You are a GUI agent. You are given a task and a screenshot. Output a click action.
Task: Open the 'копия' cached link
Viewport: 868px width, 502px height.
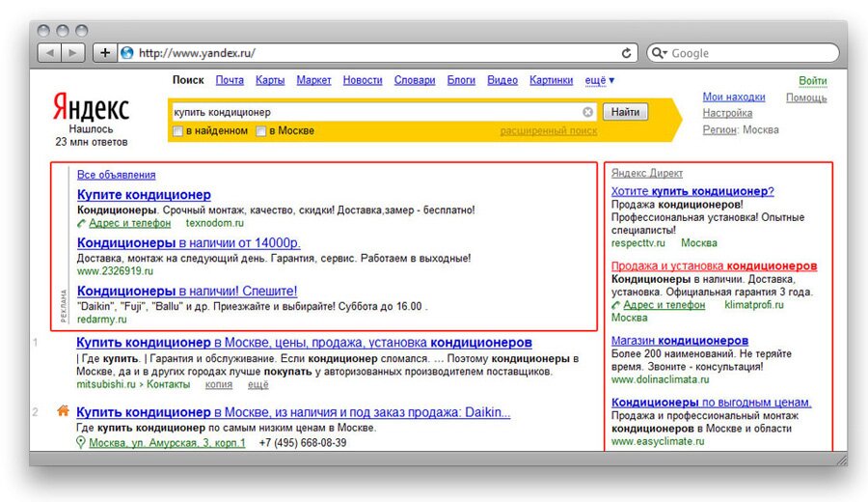coord(219,384)
